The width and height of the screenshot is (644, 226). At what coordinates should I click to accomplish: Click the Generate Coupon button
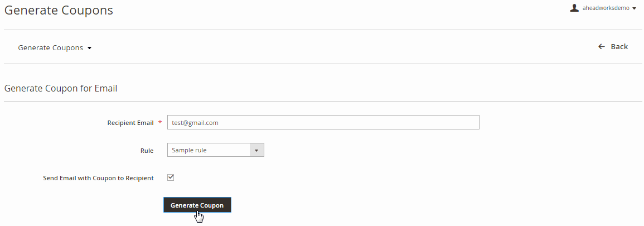point(197,205)
